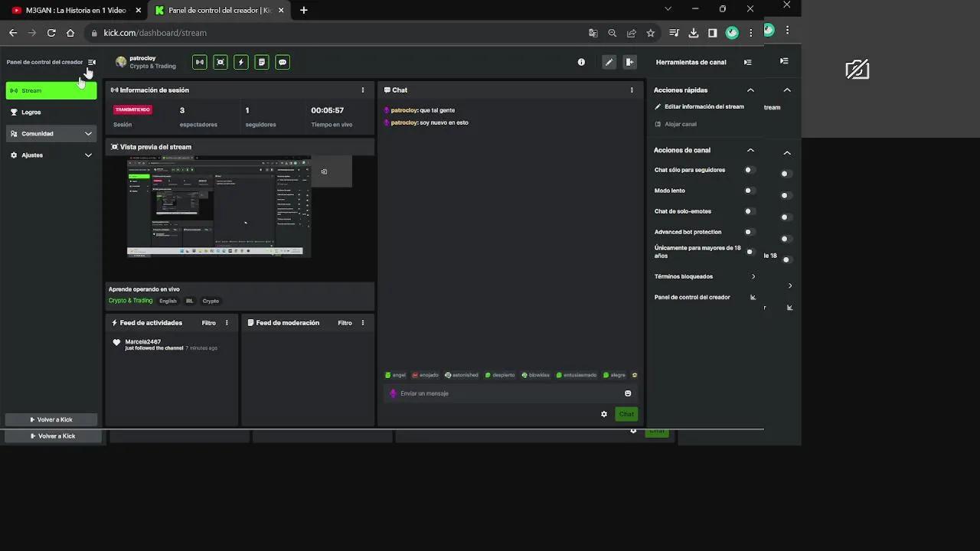Toggle Advanced bot protection

pos(750,232)
